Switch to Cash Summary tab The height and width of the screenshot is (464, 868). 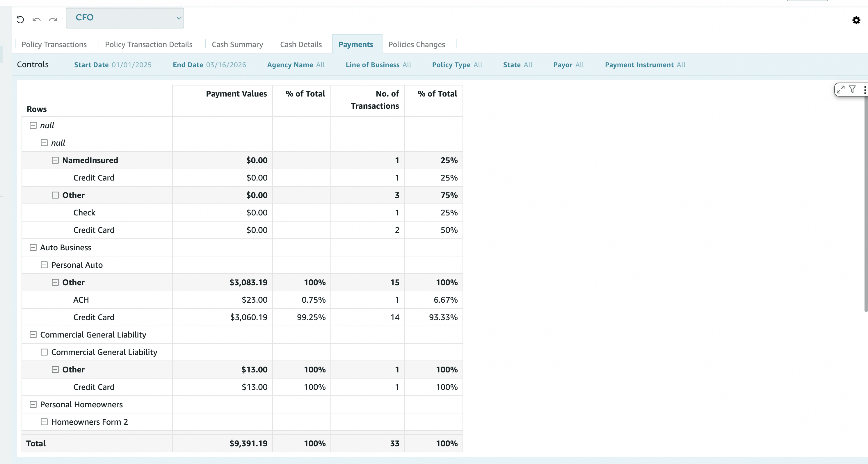click(x=237, y=44)
